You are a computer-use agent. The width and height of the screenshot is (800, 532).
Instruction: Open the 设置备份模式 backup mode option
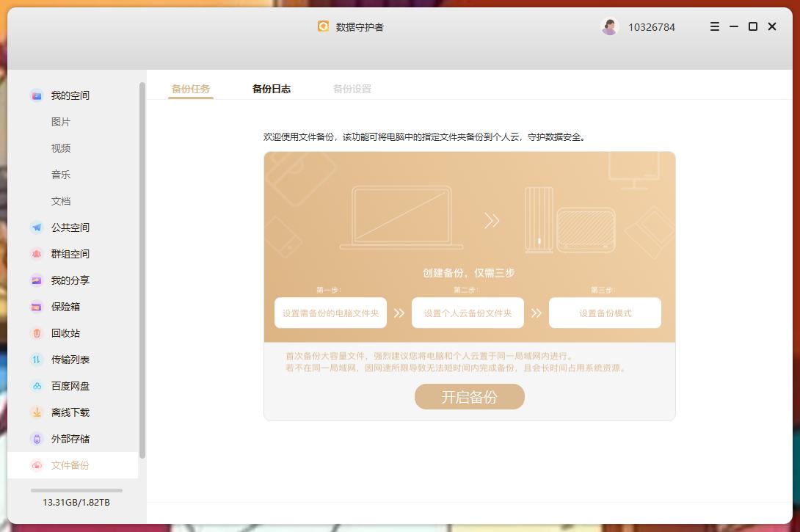pyautogui.click(x=605, y=313)
